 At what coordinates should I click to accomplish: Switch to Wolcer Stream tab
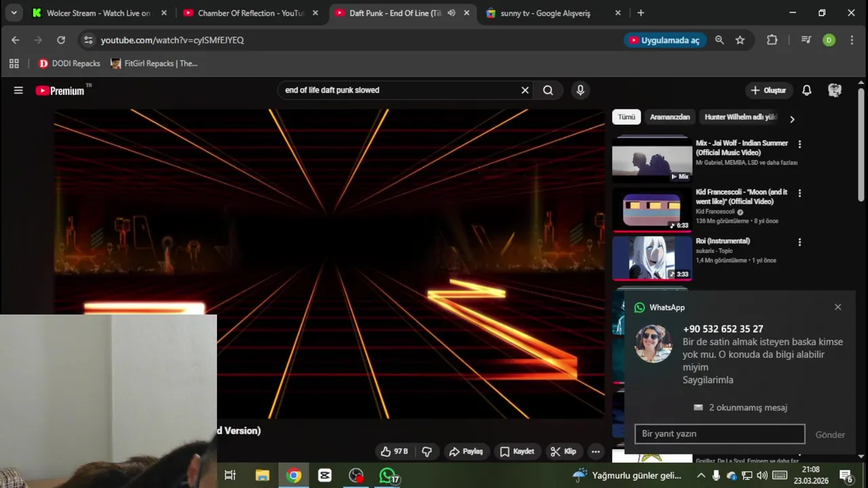99,13
